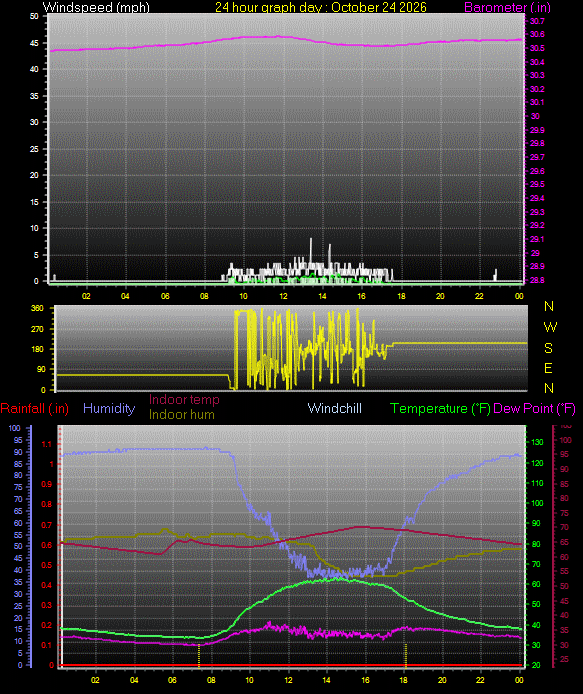Click the '50' tick on the windspeed axis

[35, 16]
